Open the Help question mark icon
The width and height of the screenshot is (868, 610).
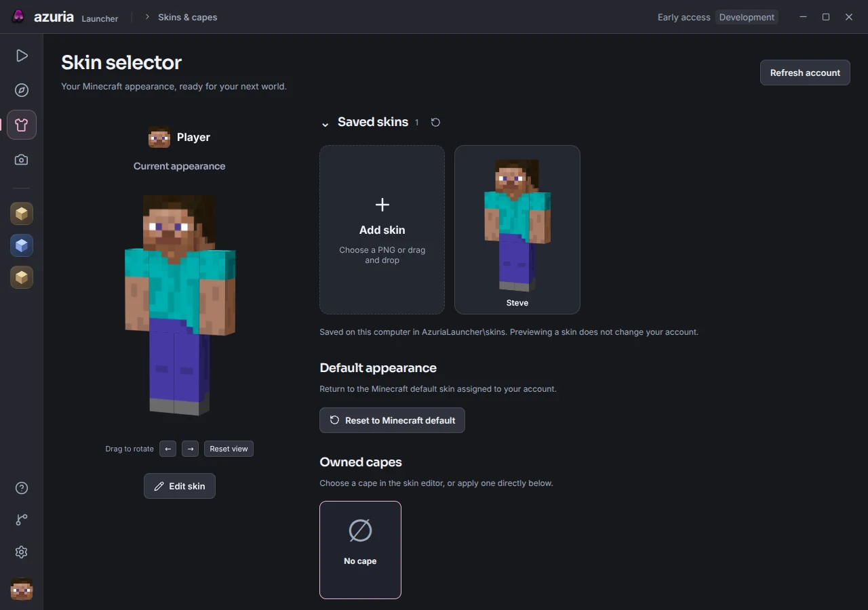click(x=22, y=488)
